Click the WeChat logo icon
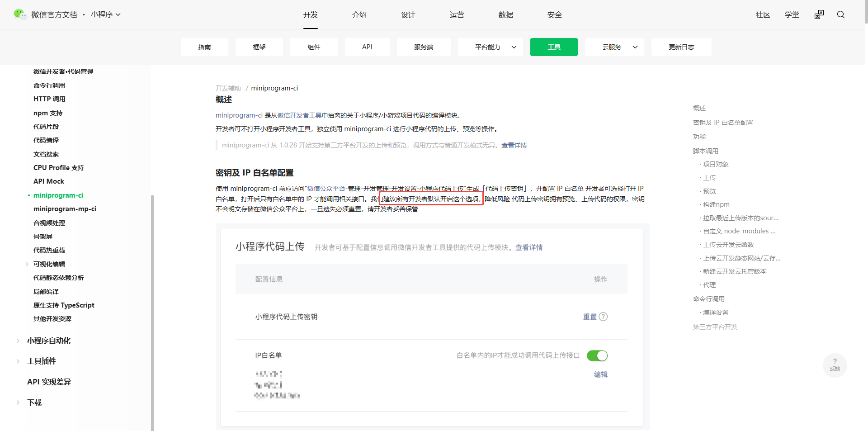Viewport: 868px width, 431px height. click(x=20, y=14)
